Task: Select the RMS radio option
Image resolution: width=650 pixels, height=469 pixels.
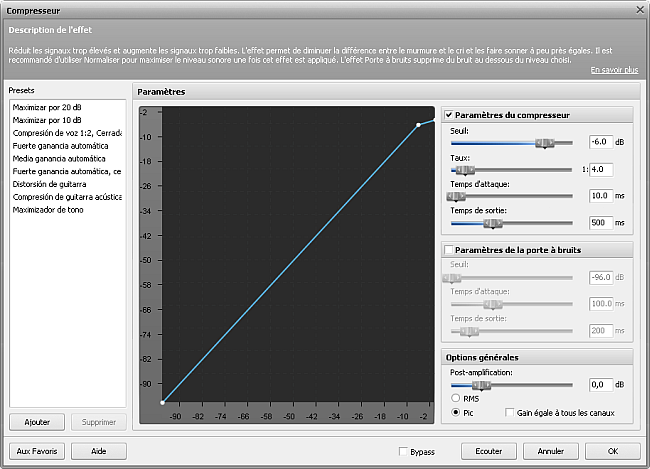Action: coord(457,397)
